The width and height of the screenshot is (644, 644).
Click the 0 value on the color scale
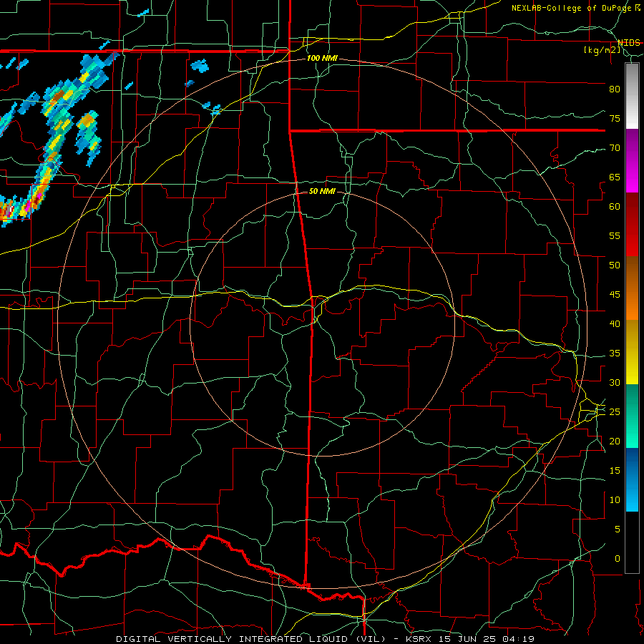[618, 559]
